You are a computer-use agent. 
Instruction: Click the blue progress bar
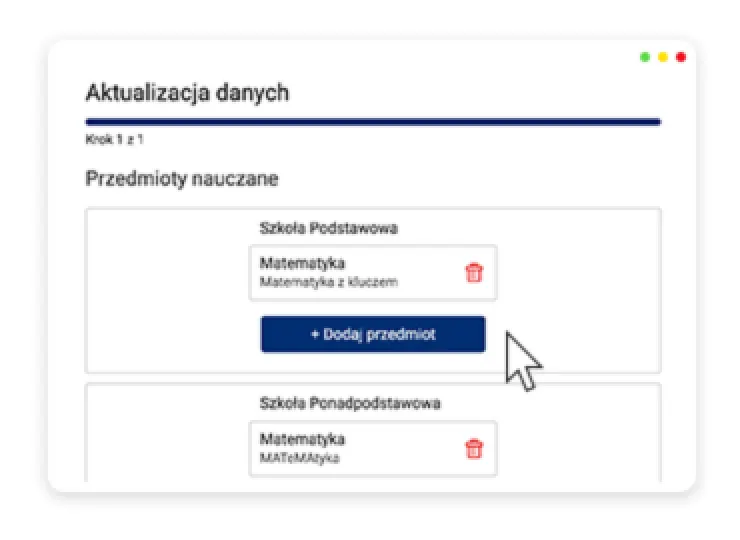point(373,122)
